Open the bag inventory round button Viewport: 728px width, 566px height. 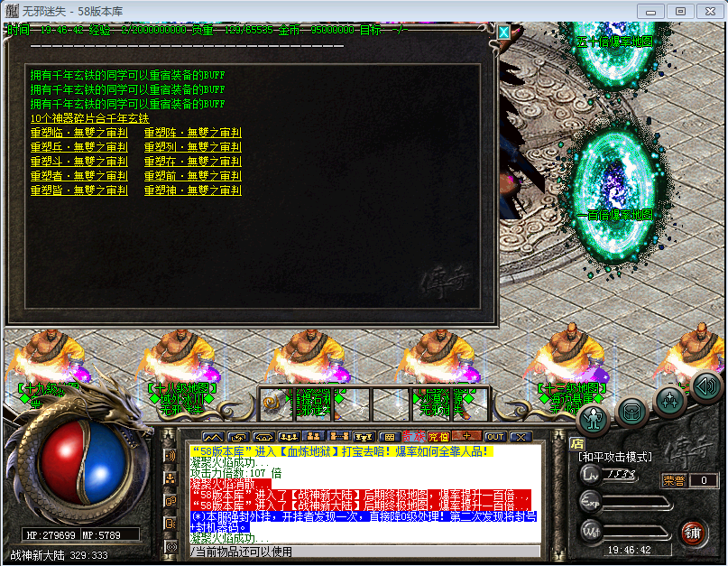[631, 412]
